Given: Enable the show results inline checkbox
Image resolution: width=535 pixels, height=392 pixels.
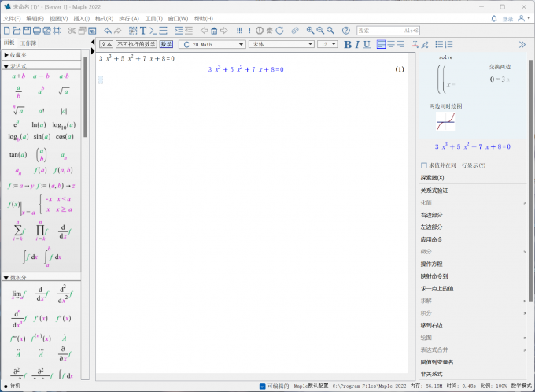Looking at the screenshot, I should coord(425,165).
